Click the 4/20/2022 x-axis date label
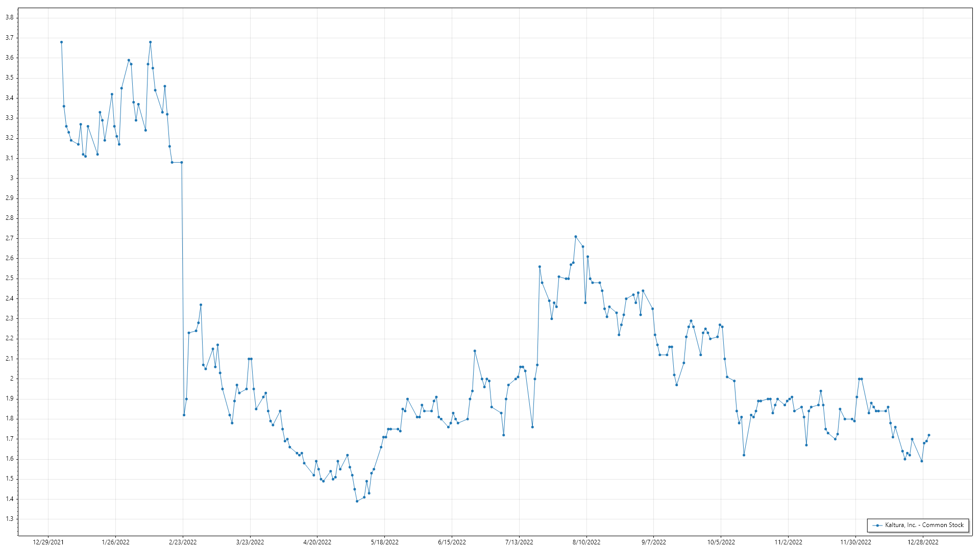Viewport: 980px width, 551px height. pyautogui.click(x=317, y=542)
